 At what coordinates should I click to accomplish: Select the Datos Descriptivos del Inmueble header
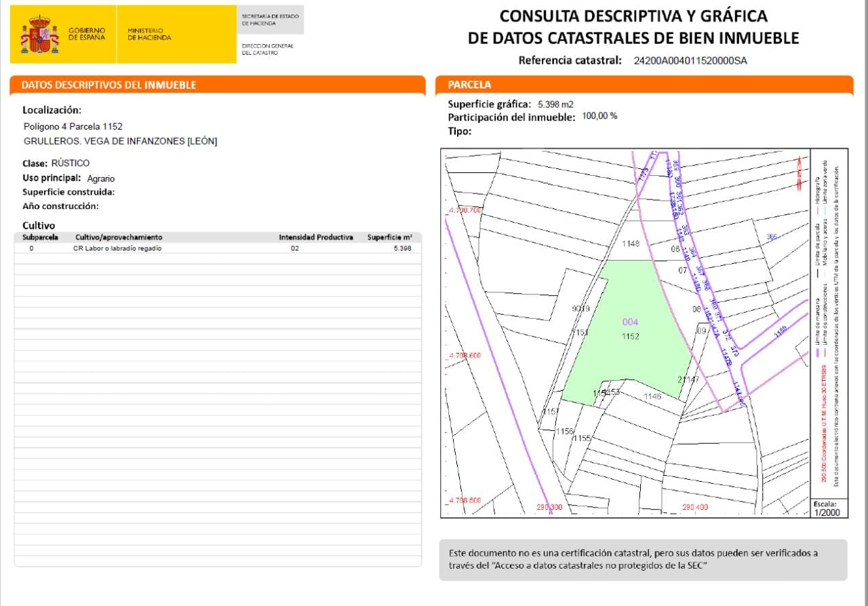coord(109,85)
